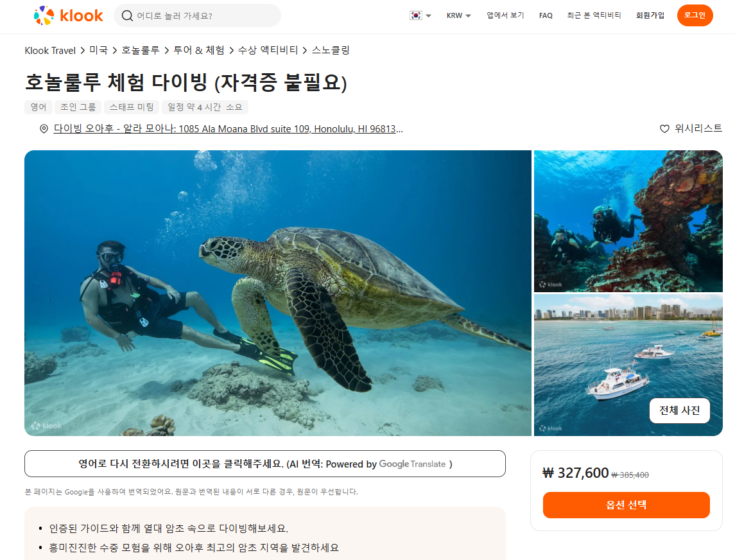The height and width of the screenshot is (560, 735).
Task: Click the 옵션 선택 button
Action: point(627,505)
